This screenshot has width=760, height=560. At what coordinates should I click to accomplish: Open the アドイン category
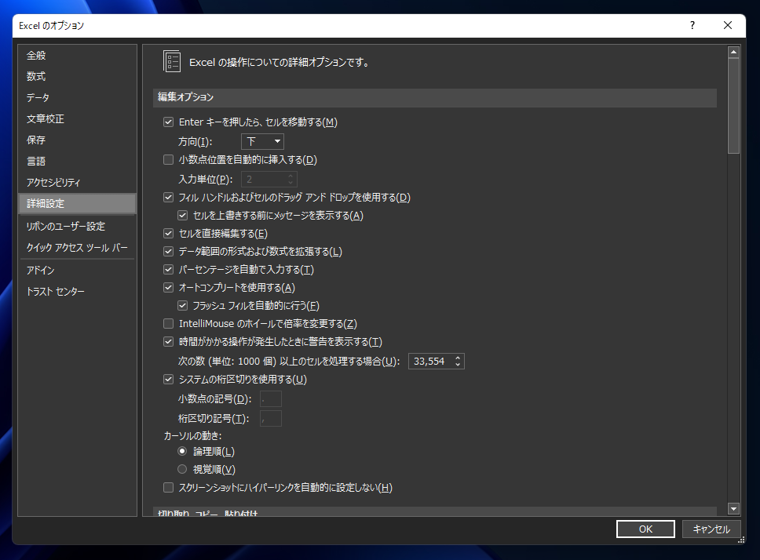point(77,271)
